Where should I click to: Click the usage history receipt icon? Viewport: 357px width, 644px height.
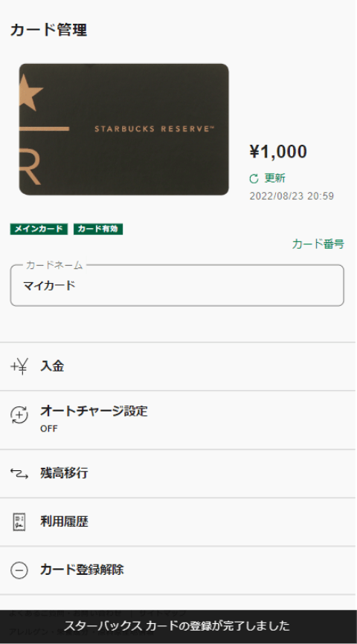[x=19, y=522]
